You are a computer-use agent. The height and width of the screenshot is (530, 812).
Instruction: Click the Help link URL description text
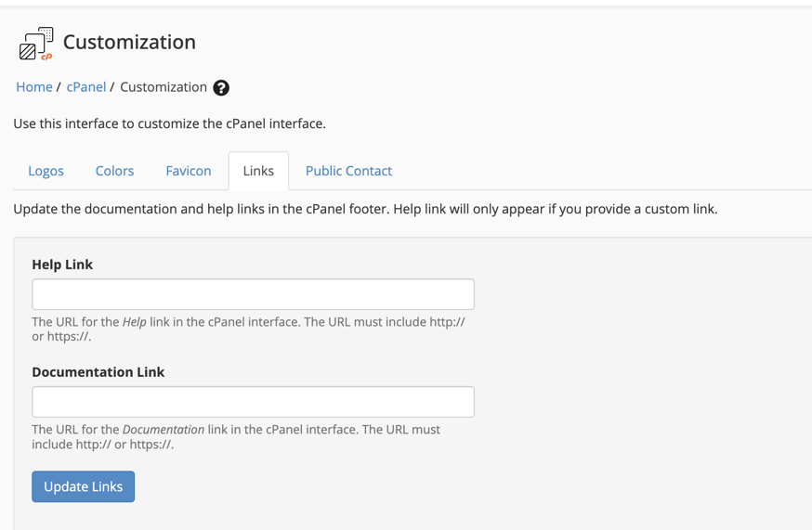[248, 329]
